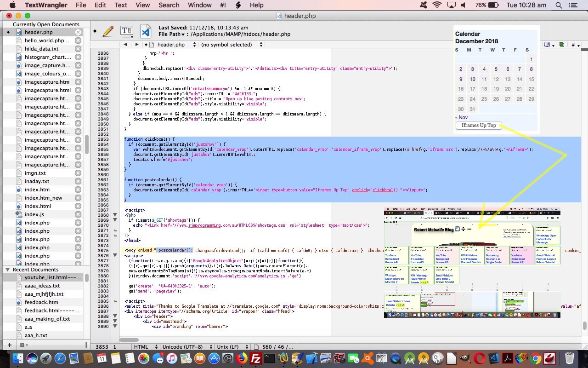Image resolution: width=588 pixels, height=368 pixels.
Task: Close inaday.txt using its x icon
Action: pos(78,181)
